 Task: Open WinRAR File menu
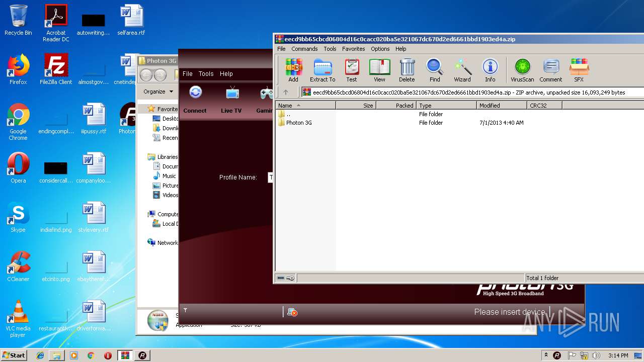tap(281, 49)
